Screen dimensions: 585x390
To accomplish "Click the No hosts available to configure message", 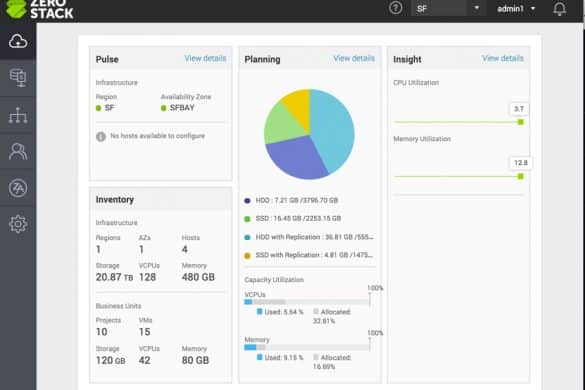I will 157,136.
